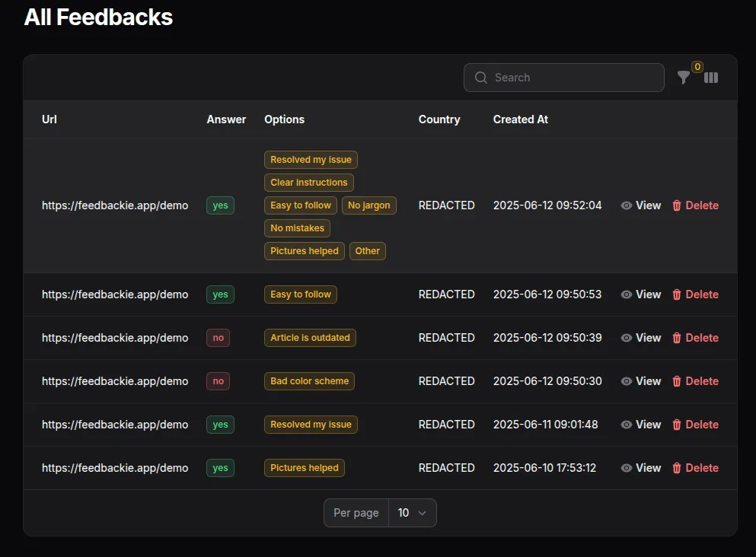Image resolution: width=756 pixels, height=557 pixels.
Task: Open the column visibility options icon
Action: pos(710,77)
